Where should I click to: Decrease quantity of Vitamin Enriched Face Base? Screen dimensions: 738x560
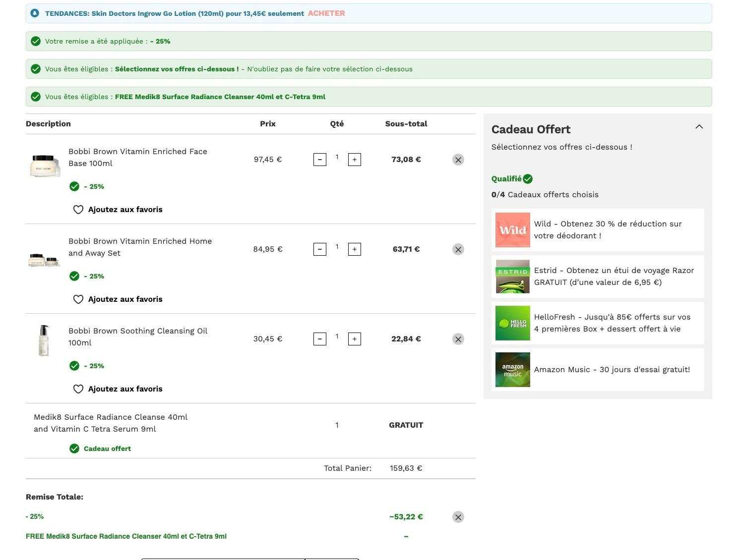pos(320,160)
